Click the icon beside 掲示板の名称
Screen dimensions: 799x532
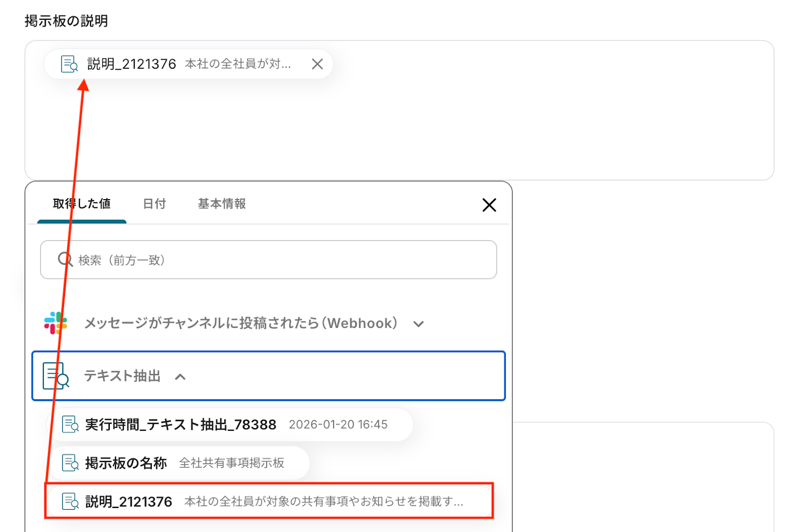click(x=70, y=463)
